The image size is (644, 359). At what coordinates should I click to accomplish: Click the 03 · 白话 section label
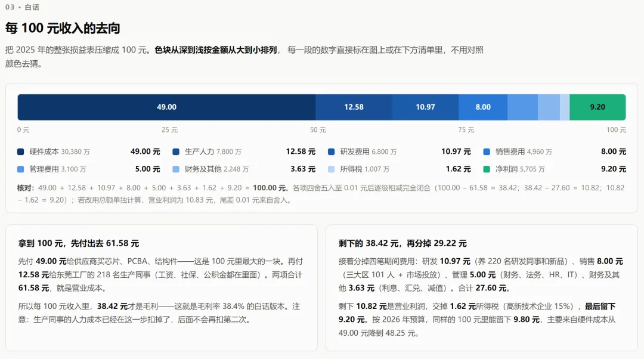[x=22, y=7]
